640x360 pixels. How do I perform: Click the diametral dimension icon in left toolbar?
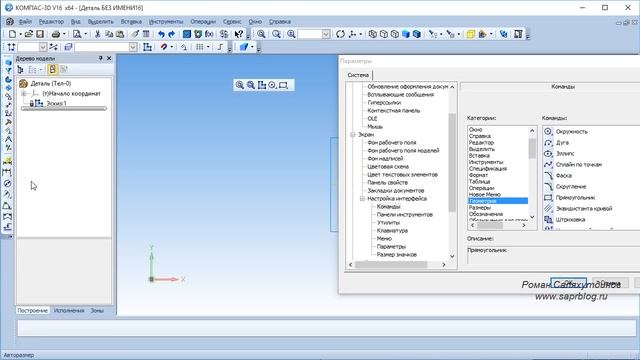click(7, 184)
